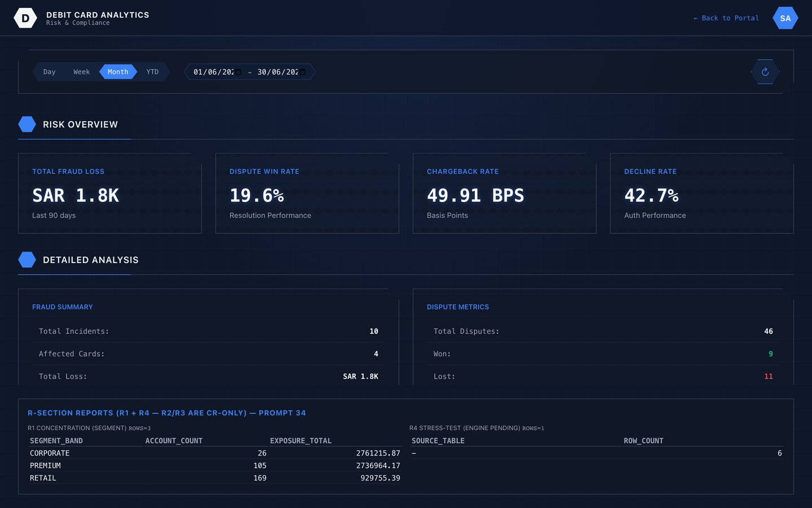This screenshot has width=812, height=508.
Task: Open the Dispute Win Rate card
Action: (307, 193)
